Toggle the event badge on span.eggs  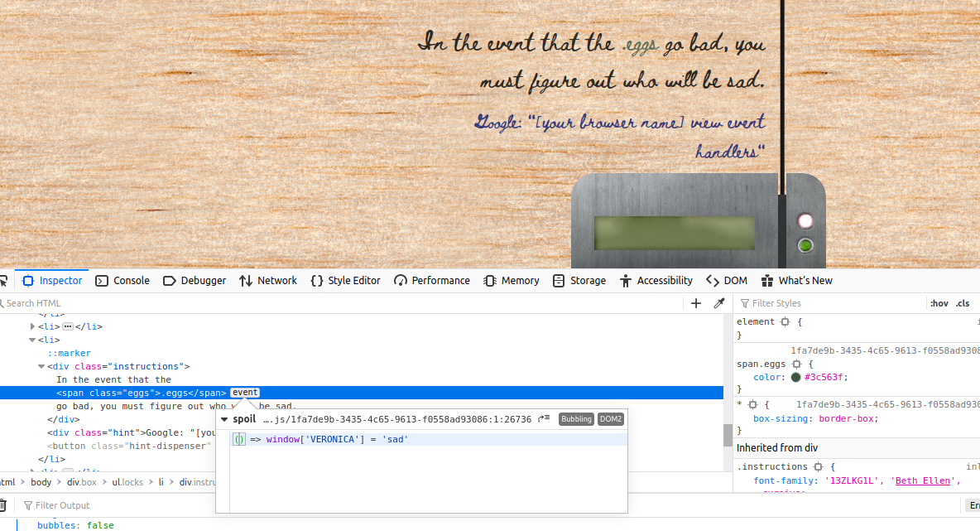[245, 393]
